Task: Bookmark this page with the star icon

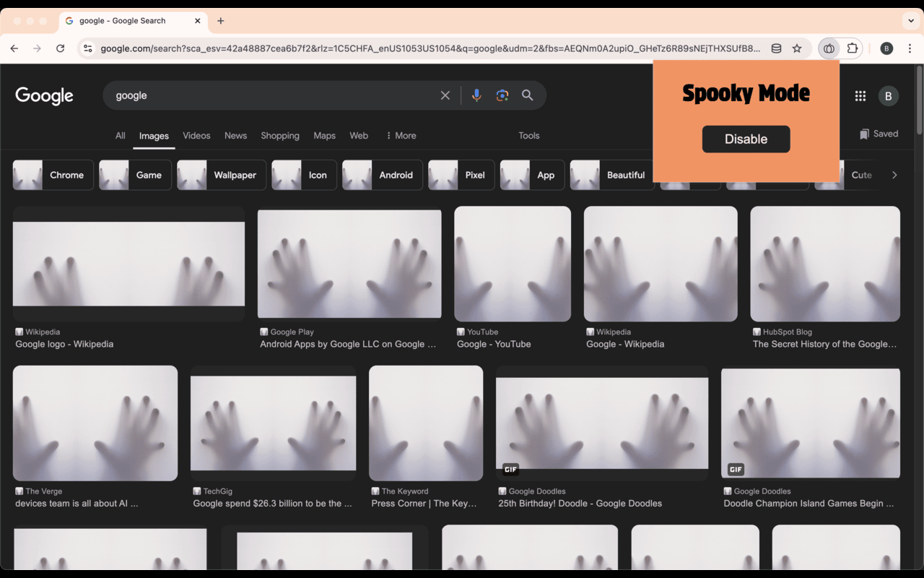Action: [x=797, y=48]
